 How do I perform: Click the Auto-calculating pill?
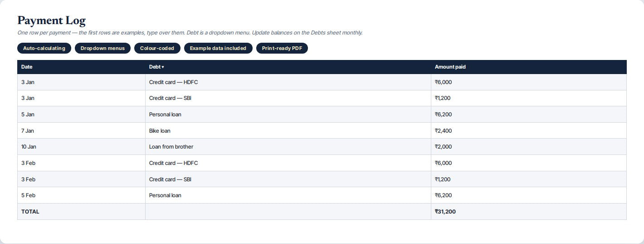tap(44, 48)
